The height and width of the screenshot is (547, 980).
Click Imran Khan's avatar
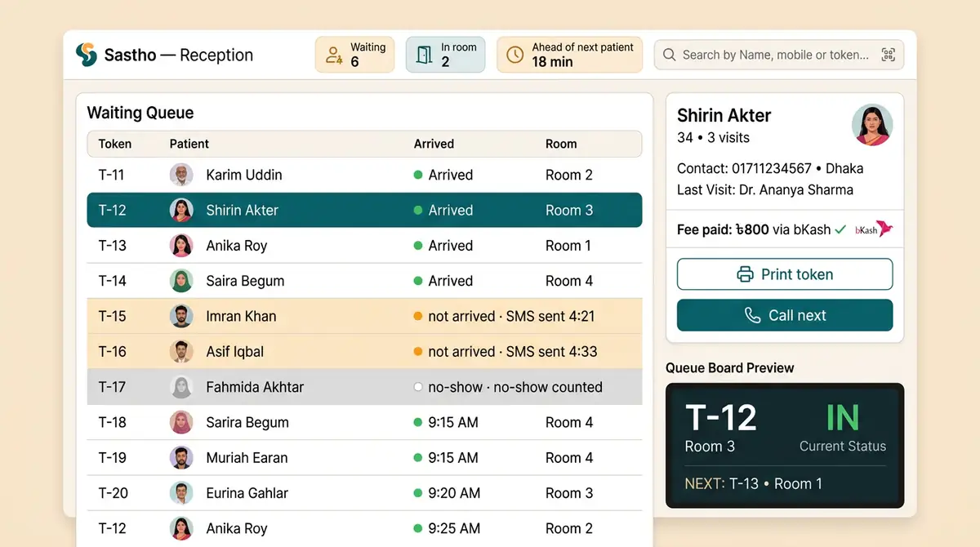[x=181, y=316]
